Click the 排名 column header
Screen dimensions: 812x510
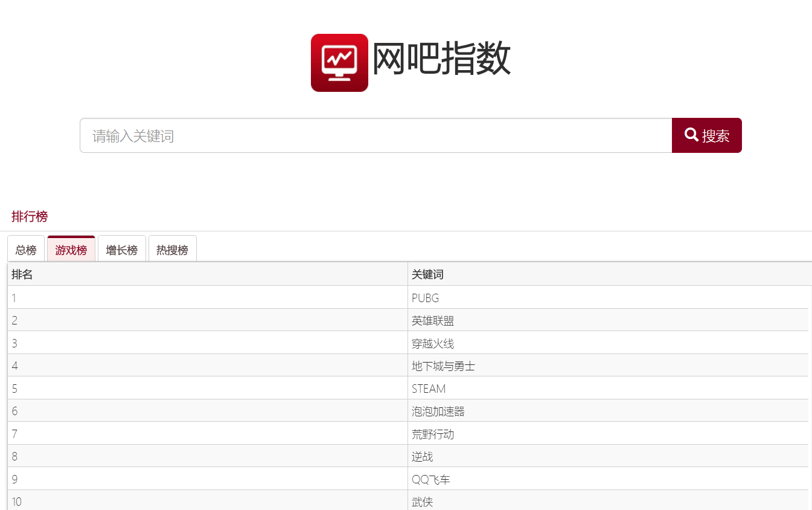208,274
